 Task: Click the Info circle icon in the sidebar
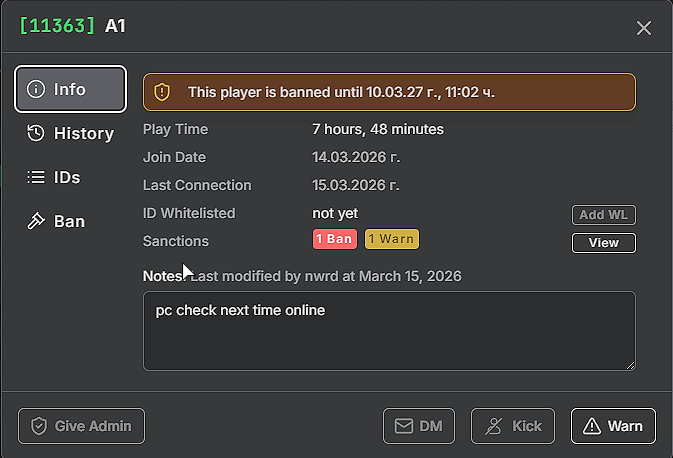(x=36, y=89)
